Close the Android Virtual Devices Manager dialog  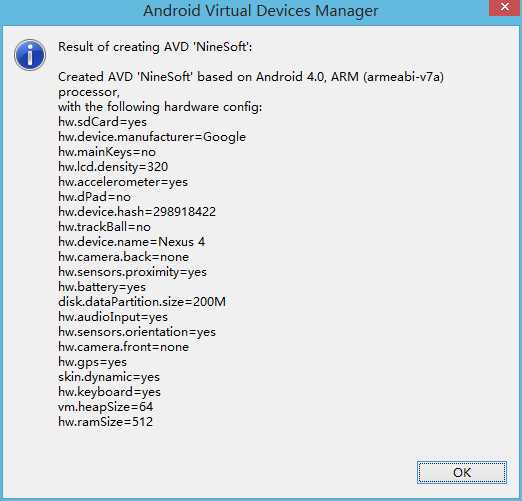[505, 7]
